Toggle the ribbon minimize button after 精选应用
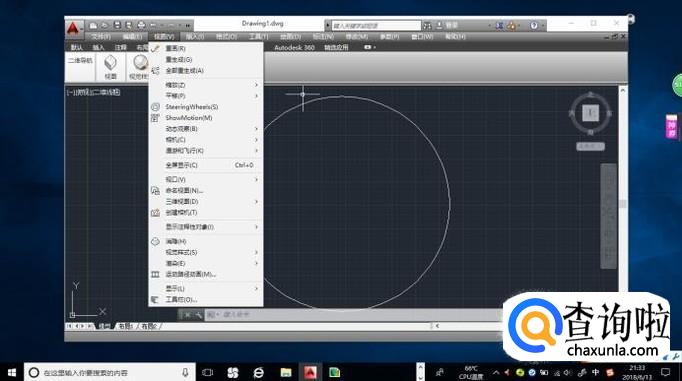682x381 pixels. (369, 47)
